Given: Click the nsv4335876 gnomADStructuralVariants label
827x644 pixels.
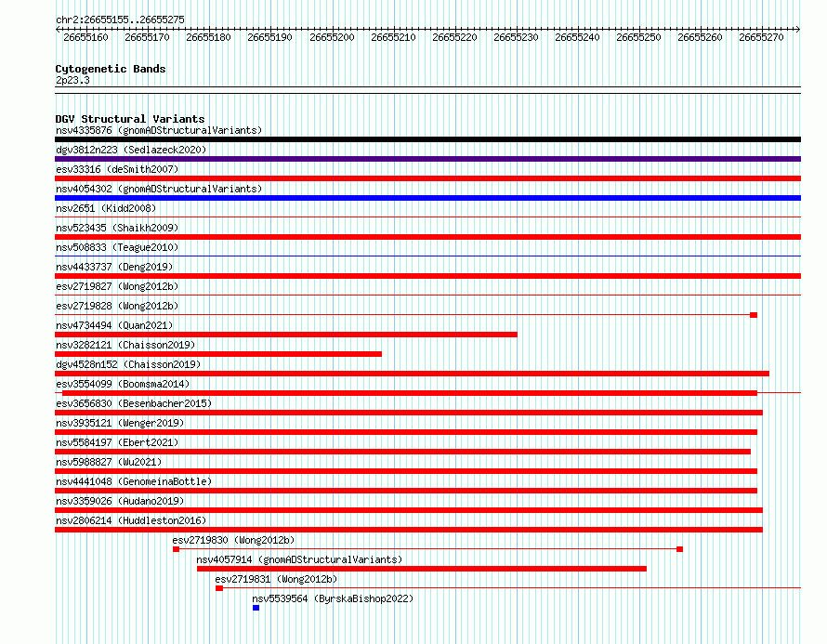Looking at the screenshot, I should pos(159,130).
